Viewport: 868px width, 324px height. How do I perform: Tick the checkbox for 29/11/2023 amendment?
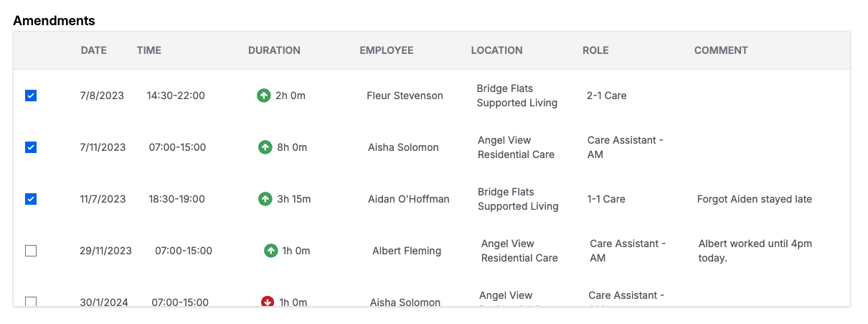(x=31, y=251)
